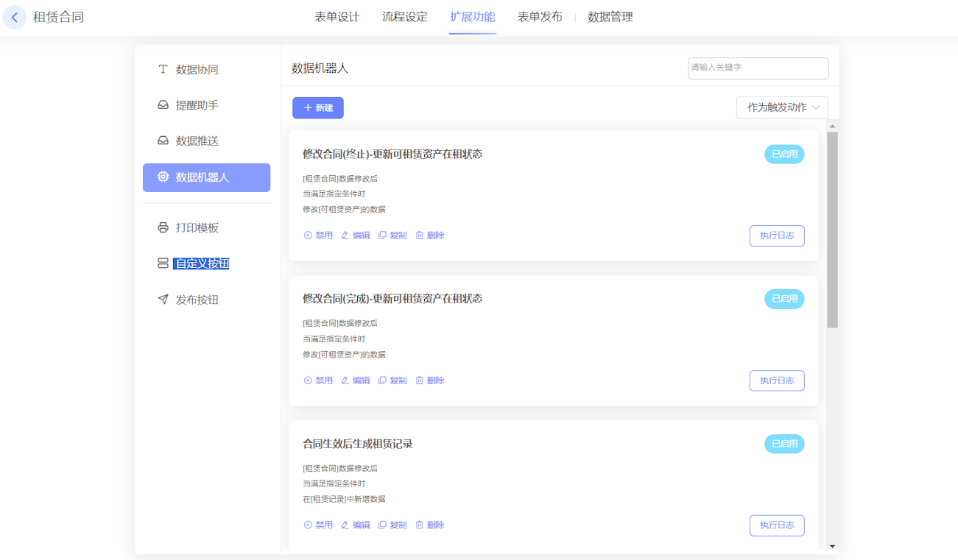958x560 pixels.
Task: Disable the 合同生效后生成租赁记录 robot
Action: click(x=318, y=525)
